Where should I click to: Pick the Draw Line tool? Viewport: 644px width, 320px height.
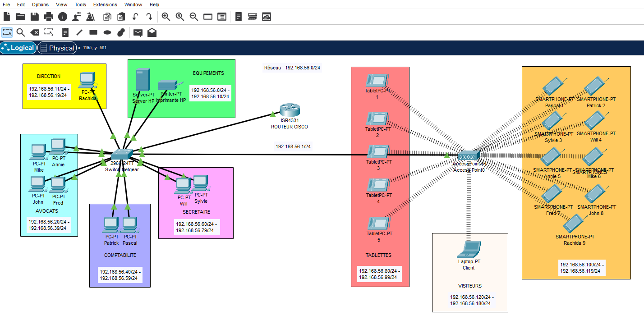(79, 32)
